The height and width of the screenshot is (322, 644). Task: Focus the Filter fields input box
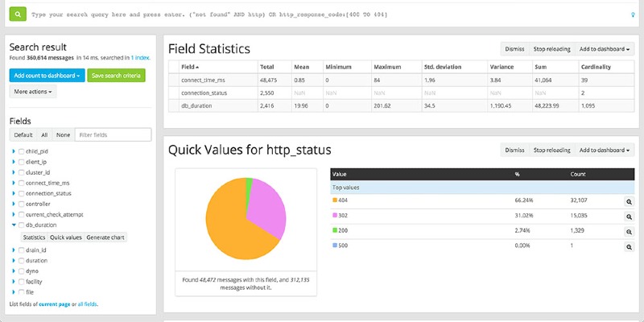tap(113, 135)
